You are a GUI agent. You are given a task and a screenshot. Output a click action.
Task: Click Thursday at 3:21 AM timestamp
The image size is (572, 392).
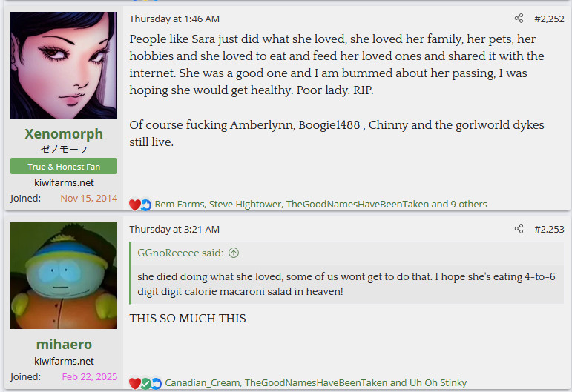[x=174, y=230]
